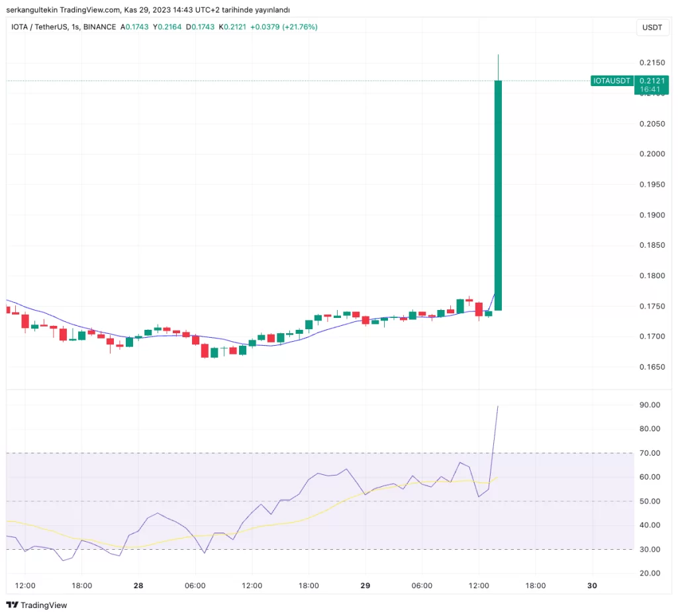This screenshot has width=678, height=616.
Task: Click the 0.2000 price axis label
Action: pyautogui.click(x=651, y=154)
